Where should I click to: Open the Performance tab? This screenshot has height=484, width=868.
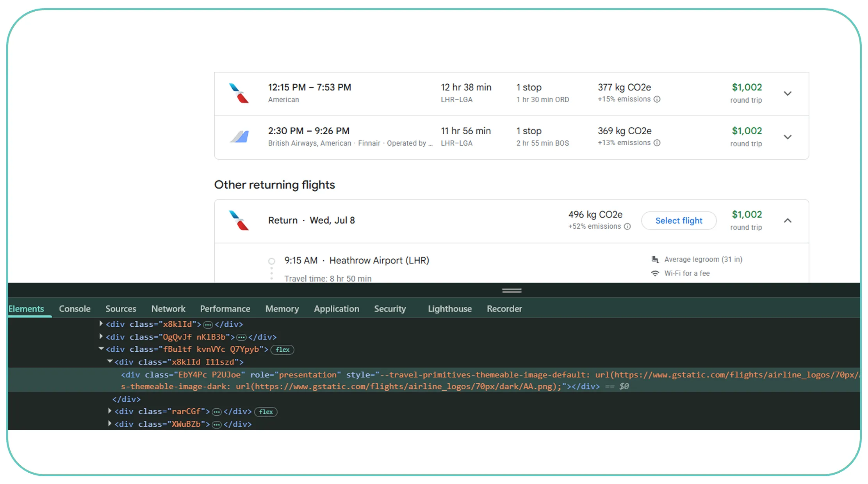coord(225,309)
